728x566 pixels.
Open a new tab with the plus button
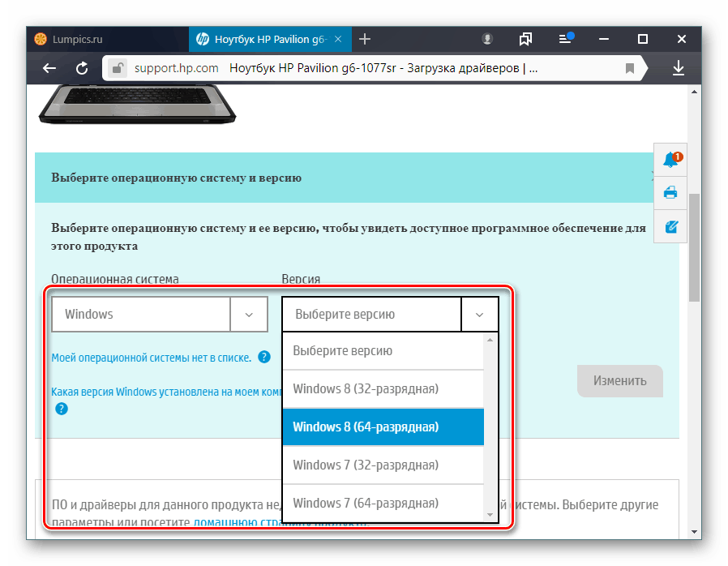pos(365,40)
